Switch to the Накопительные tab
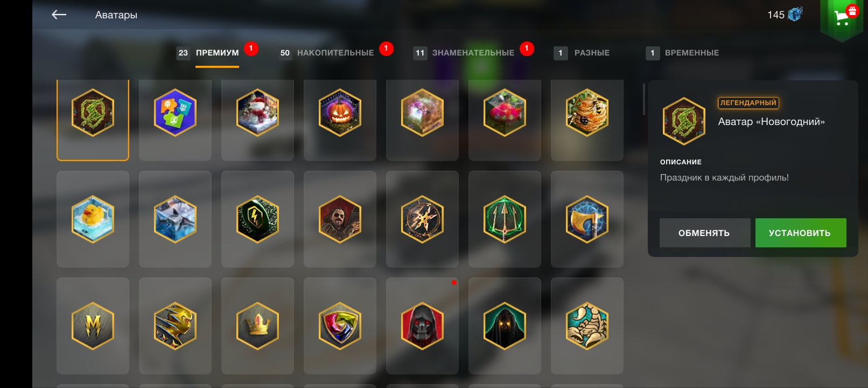868x388 pixels. (335, 53)
